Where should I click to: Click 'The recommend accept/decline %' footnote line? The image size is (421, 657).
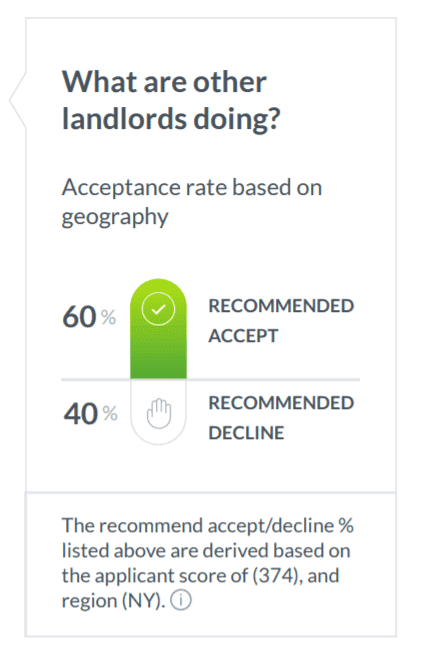pos(208,525)
